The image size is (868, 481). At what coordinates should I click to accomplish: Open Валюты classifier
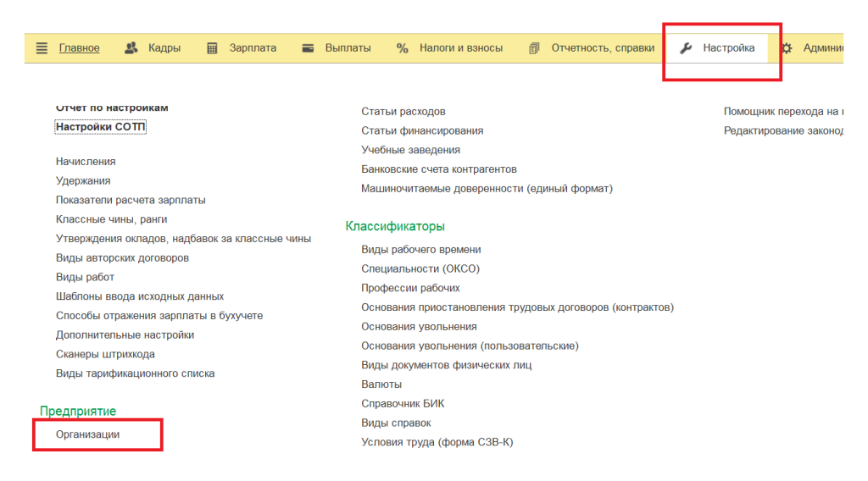point(381,384)
